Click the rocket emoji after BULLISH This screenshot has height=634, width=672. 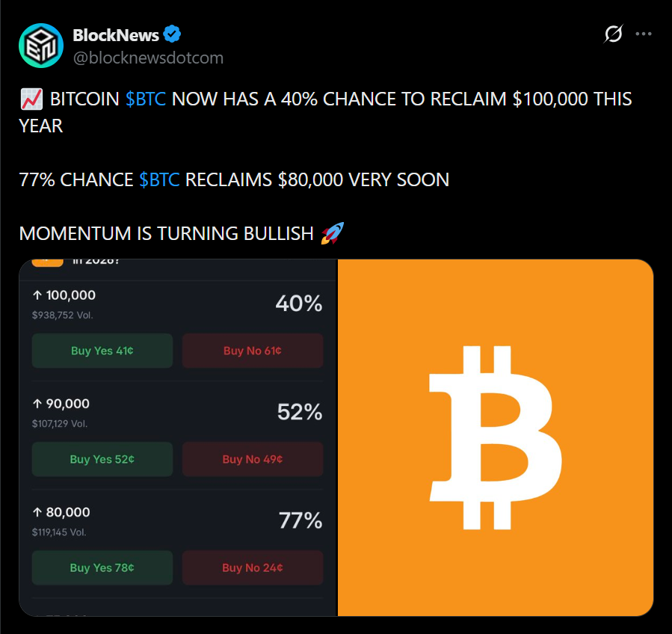click(333, 233)
